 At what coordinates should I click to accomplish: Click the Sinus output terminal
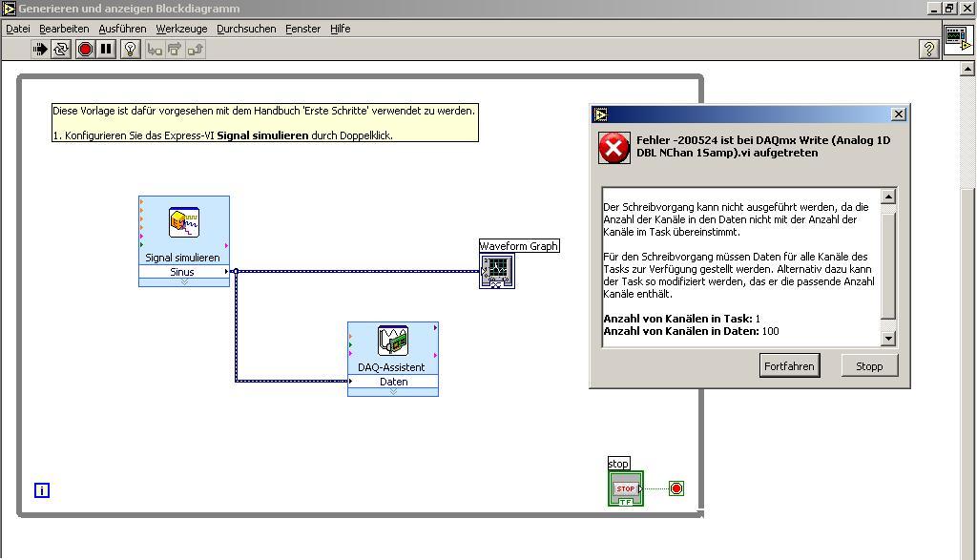tap(184, 272)
